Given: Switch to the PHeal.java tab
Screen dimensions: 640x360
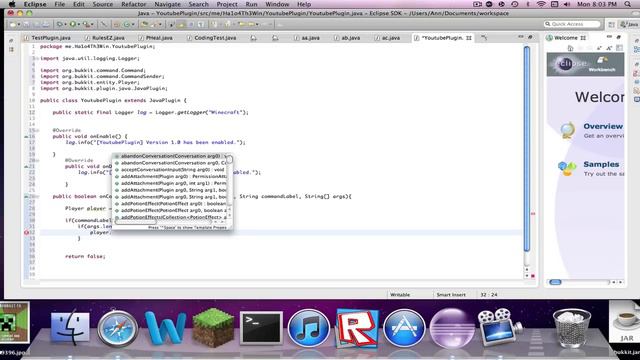Looking at the screenshot, I should pos(156,38).
